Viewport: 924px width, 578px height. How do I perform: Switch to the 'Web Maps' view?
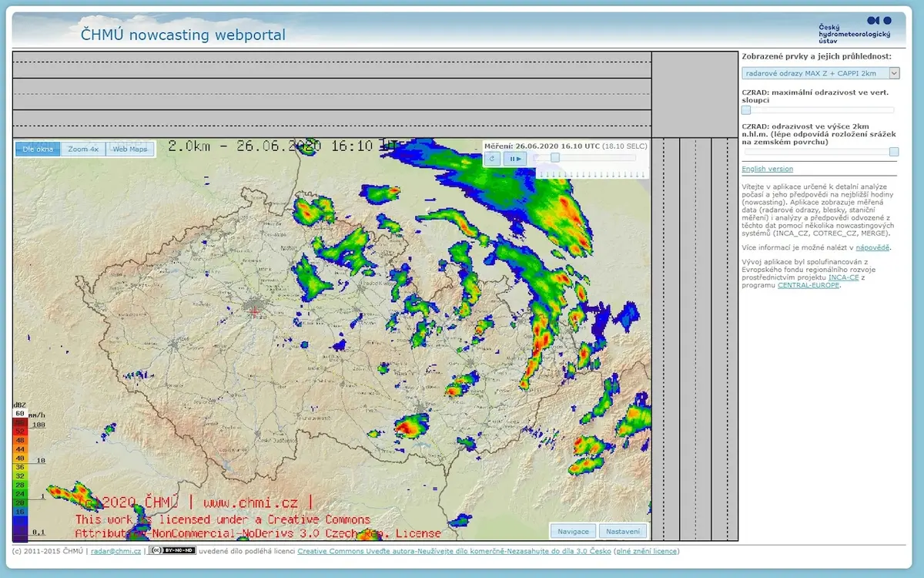point(130,149)
